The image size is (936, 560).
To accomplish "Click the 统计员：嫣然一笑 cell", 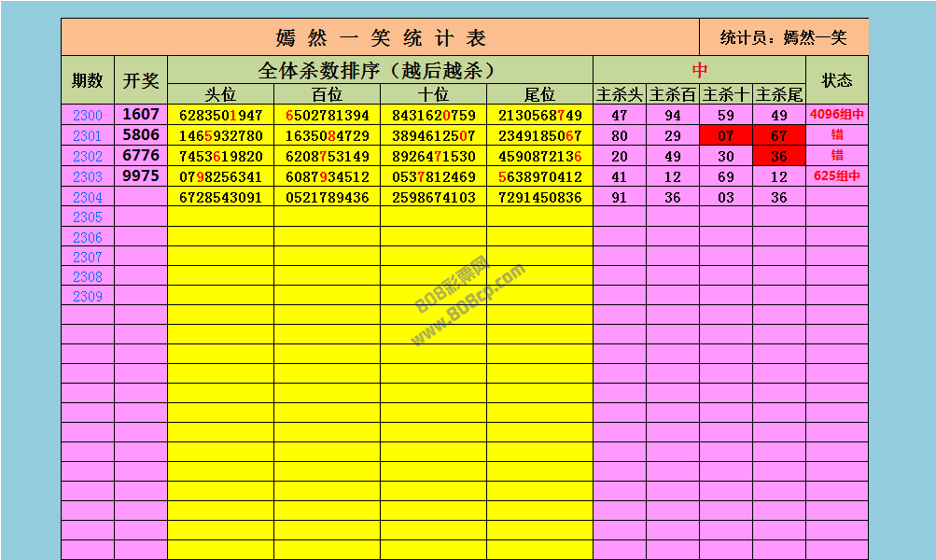I will (784, 37).
